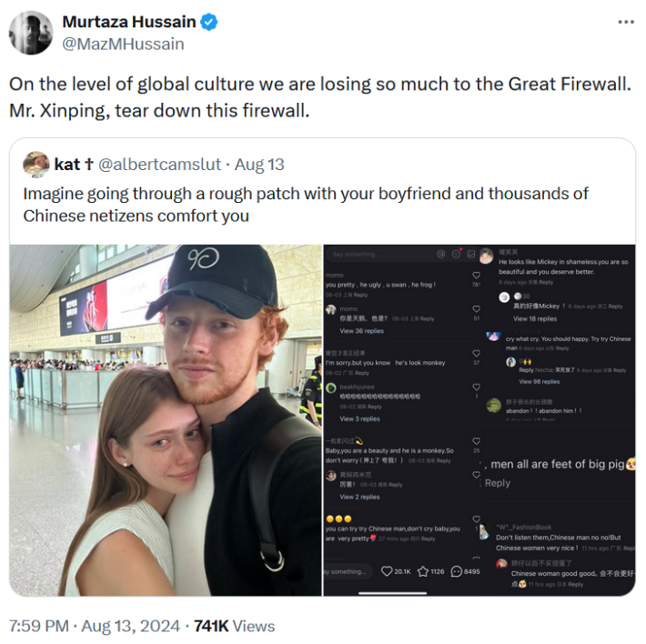Tap the star icon showing 1126
Image resolution: width=646 pixels, height=644 pixels.
point(422,571)
